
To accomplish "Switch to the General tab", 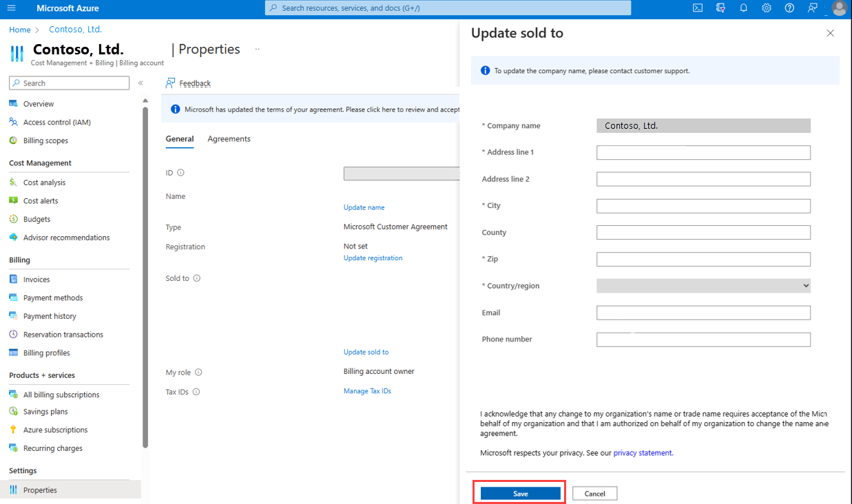I will (180, 139).
